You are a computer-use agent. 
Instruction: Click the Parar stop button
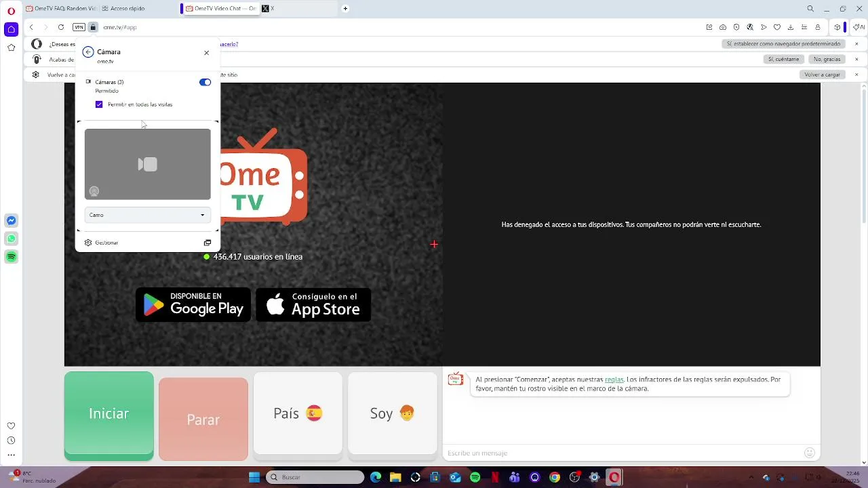[x=203, y=420]
